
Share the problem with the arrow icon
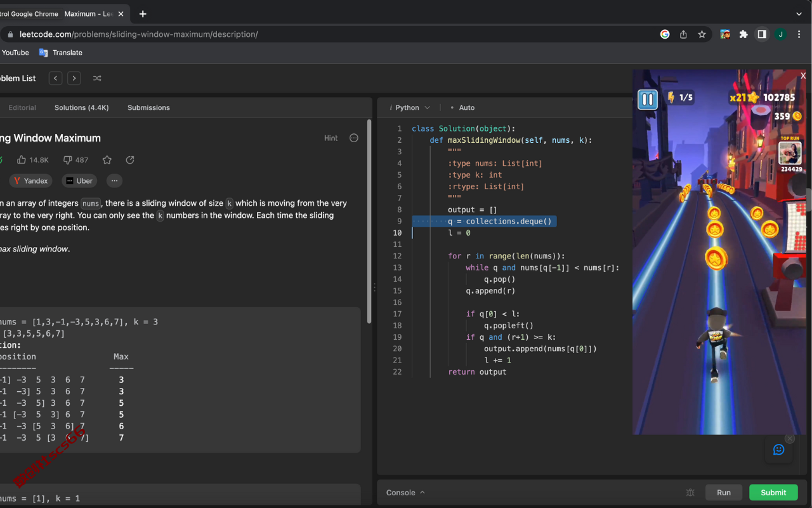point(130,160)
